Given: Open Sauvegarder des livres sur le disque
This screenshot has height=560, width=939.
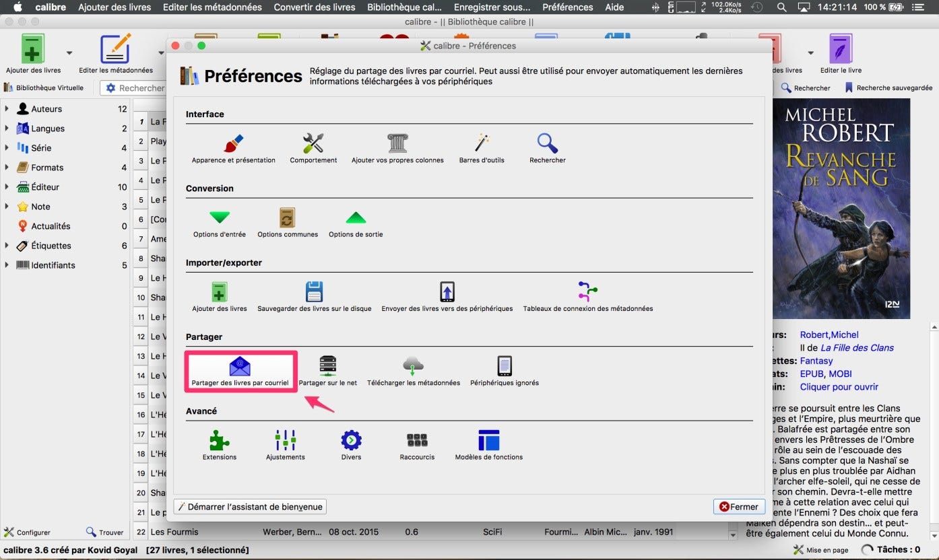Looking at the screenshot, I should click(x=315, y=297).
